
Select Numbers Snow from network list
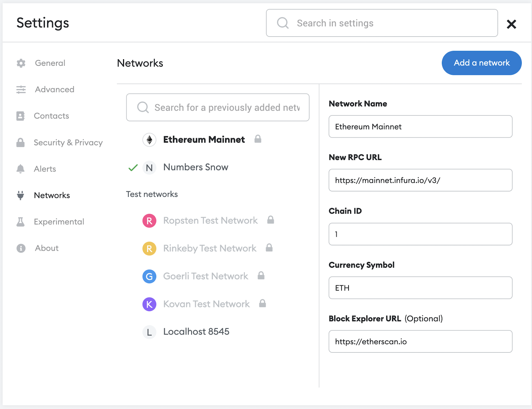196,167
